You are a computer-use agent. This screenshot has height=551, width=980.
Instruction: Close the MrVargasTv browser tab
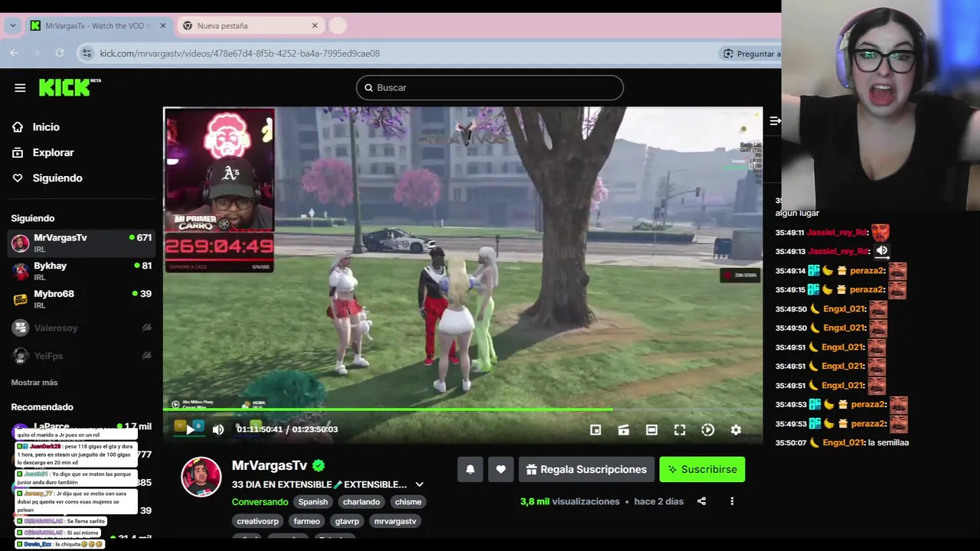tap(162, 25)
